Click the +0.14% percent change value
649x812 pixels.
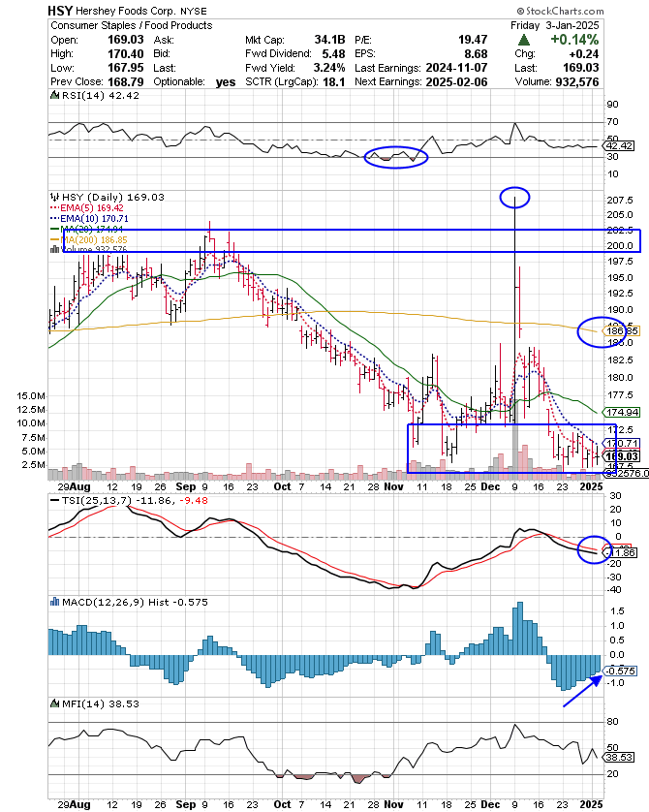(574, 40)
